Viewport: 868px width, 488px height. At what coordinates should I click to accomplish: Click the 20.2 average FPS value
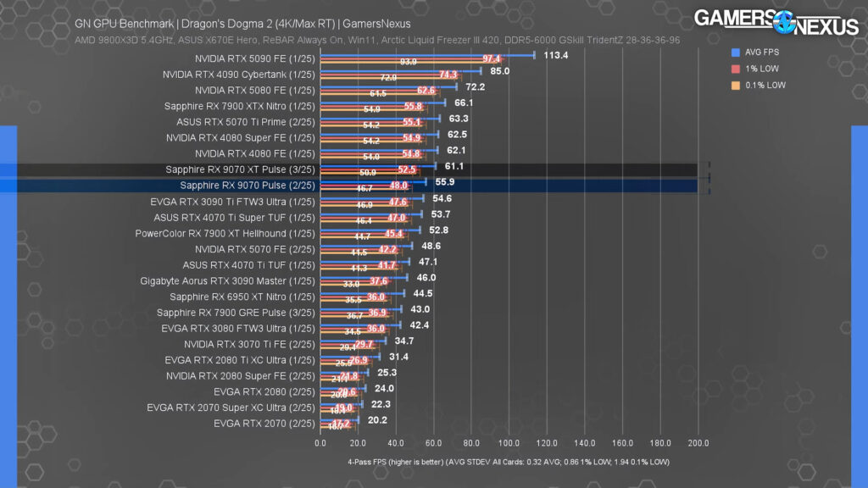pyautogui.click(x=377, y=420)
